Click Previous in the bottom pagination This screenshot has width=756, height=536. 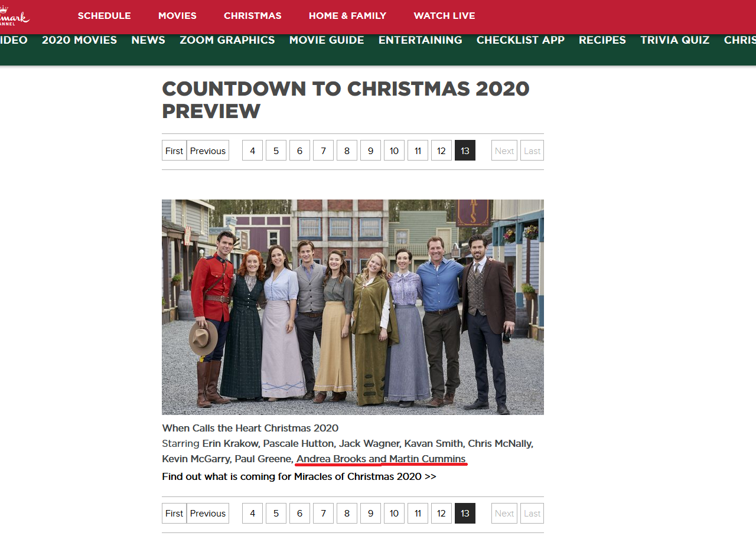tap(208, 513)
